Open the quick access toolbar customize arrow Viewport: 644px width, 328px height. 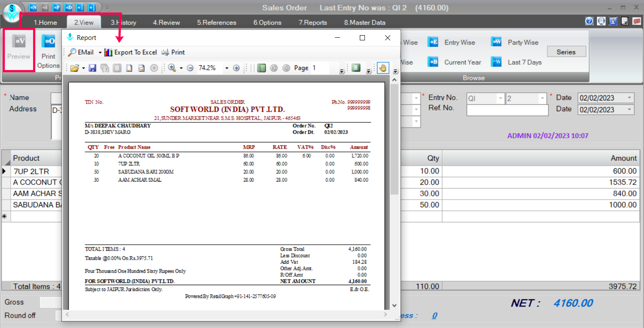tap(107, 7)
